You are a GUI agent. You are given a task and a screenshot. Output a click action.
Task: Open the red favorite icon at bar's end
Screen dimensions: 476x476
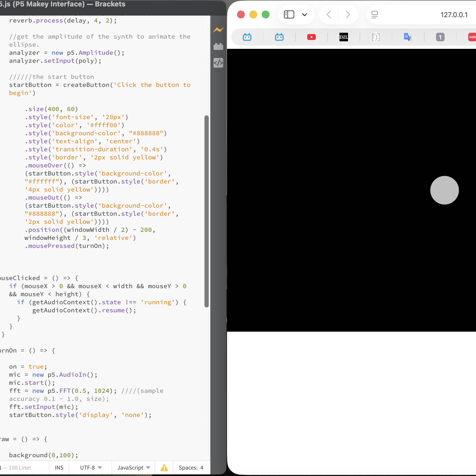pos(472,37)
